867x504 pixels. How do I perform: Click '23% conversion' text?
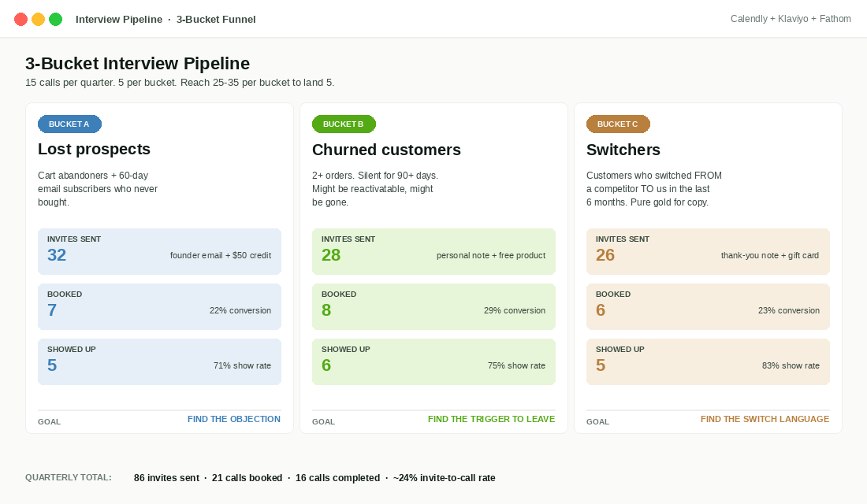(x=788, y=310)
